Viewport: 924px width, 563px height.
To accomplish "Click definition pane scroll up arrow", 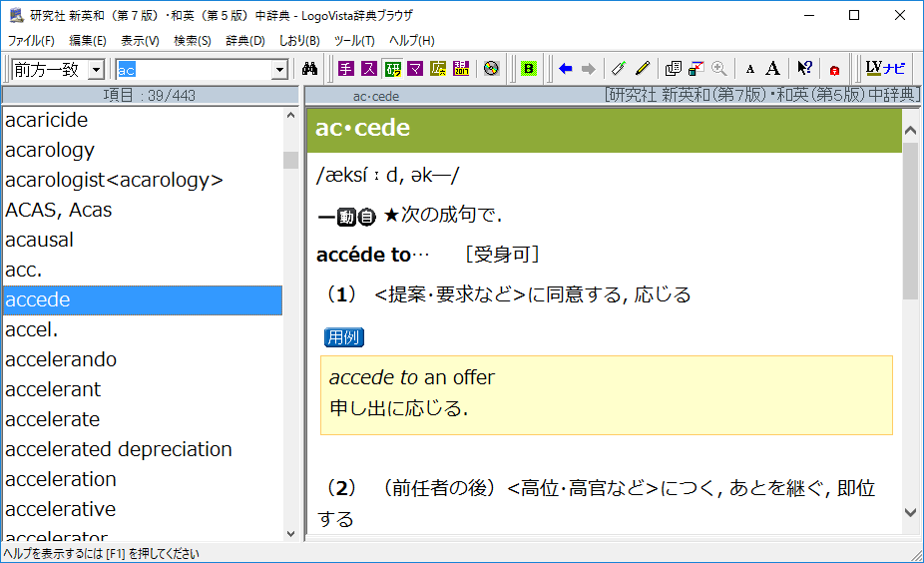I will pyautogui.click(x=910, y=131).
